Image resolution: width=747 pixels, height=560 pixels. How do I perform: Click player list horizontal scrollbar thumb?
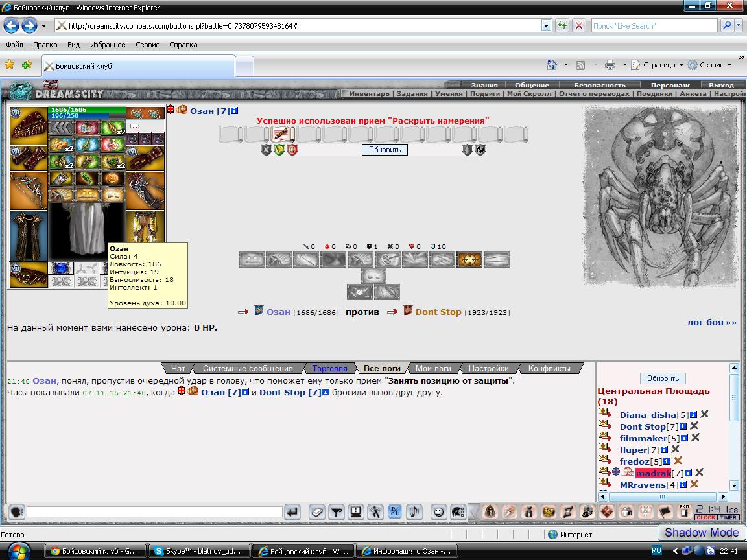[x=662, y=496]
